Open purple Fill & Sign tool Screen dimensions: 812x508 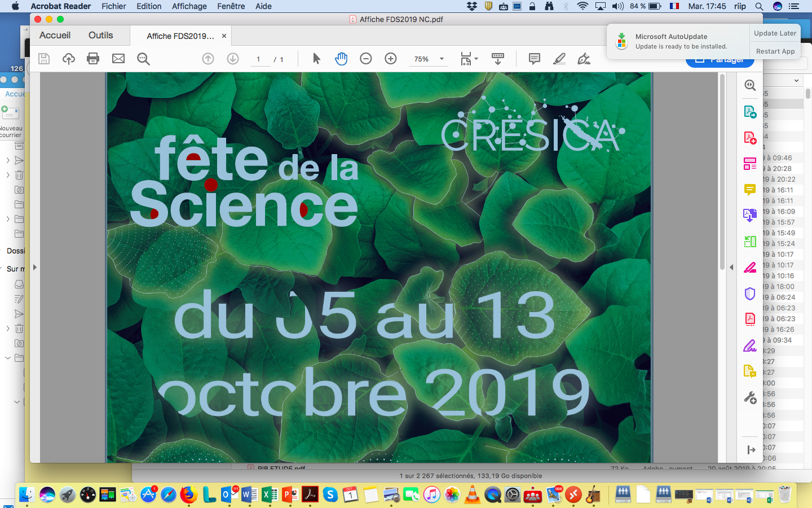tap(750, 345)
